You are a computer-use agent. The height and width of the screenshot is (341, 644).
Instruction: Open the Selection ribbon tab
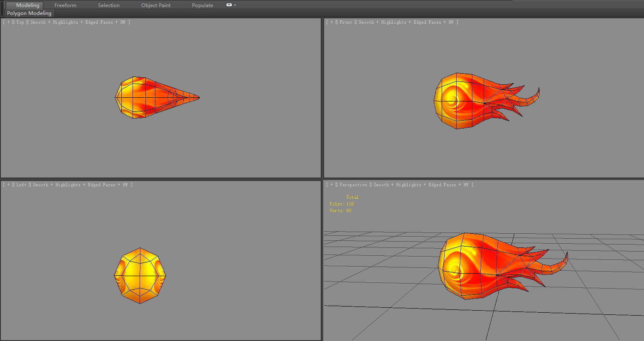tap(109, 5)
